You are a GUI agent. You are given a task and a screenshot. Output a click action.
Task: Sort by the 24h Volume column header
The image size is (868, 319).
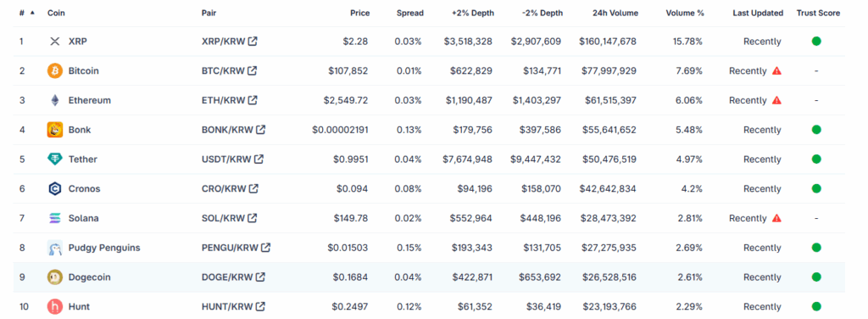(x=615, y=13)
